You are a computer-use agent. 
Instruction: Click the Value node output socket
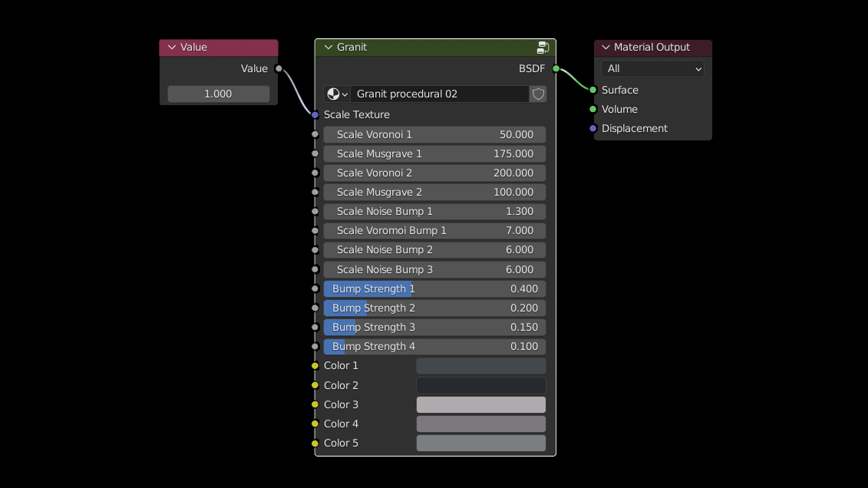tap(279, 69)
